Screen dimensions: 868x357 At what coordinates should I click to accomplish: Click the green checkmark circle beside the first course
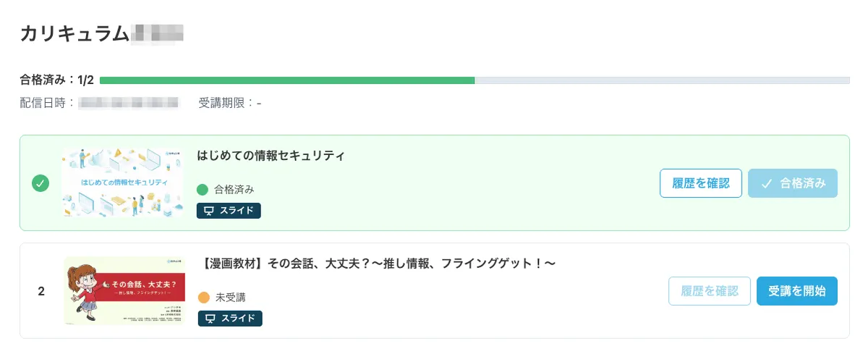coord(41,183)
